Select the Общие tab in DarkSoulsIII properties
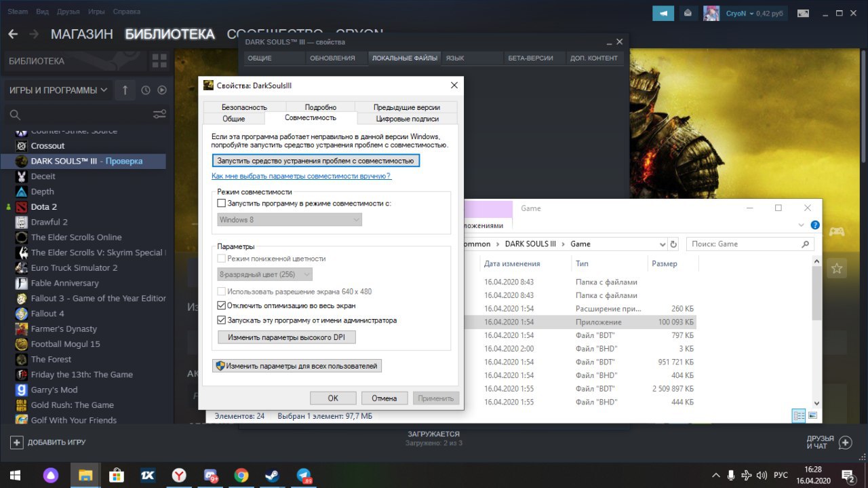The height and width of the screenshot is (488, 868). 234,119
